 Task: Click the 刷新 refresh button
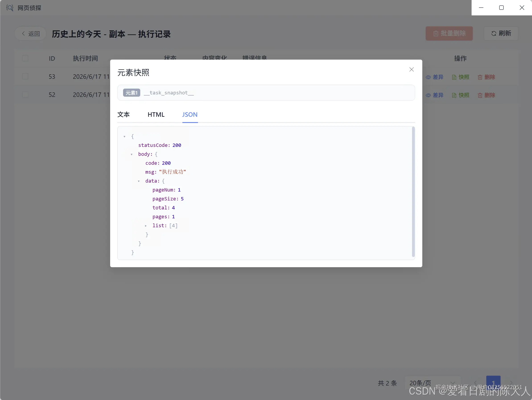[x=501, y=33]
